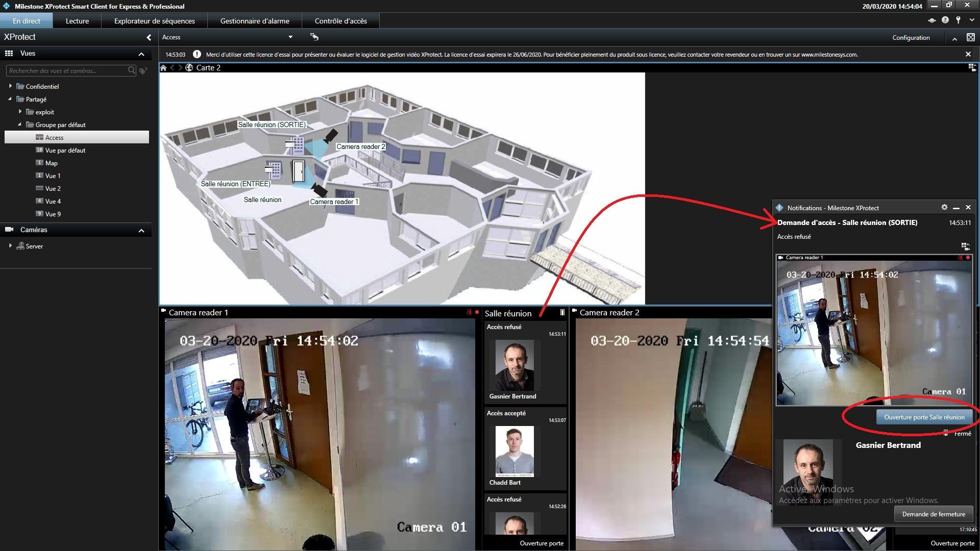Click the Salle réunion door icon on map
Image resolution: width=980 pixels, height=551 pixels.
299,171
